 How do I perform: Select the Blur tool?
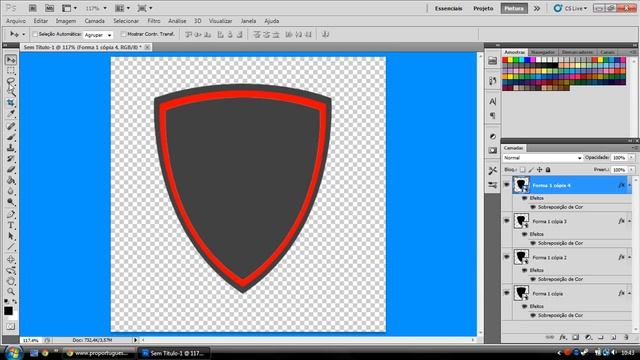pyautogui.click(x=11, y=191)
